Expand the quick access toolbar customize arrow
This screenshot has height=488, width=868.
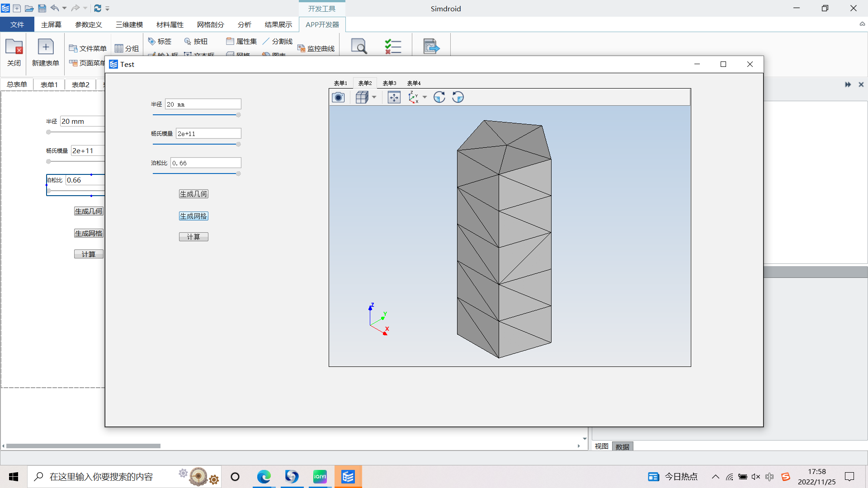click(x=108, y=9)
